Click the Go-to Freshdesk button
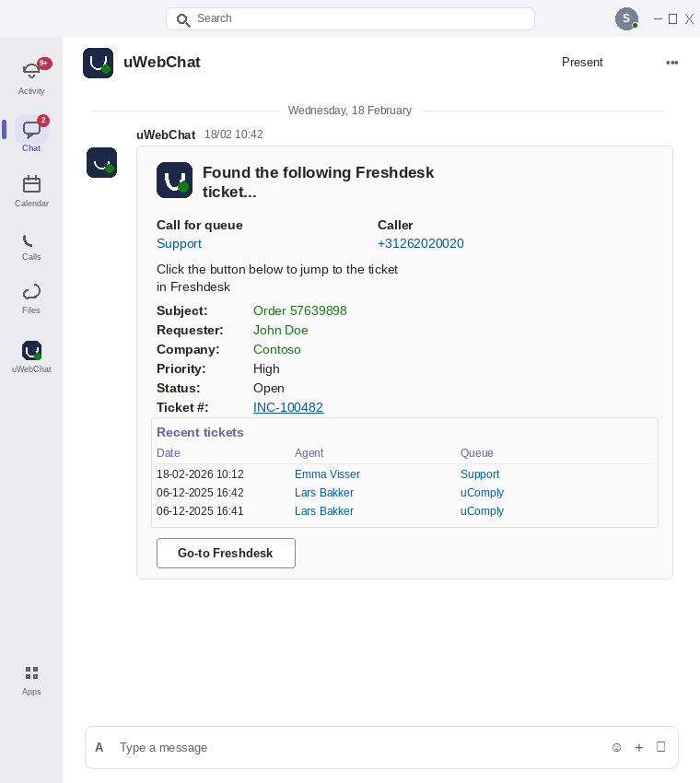Image resolution: width=700 pixels, height=783 pixels. pos(226,554)
